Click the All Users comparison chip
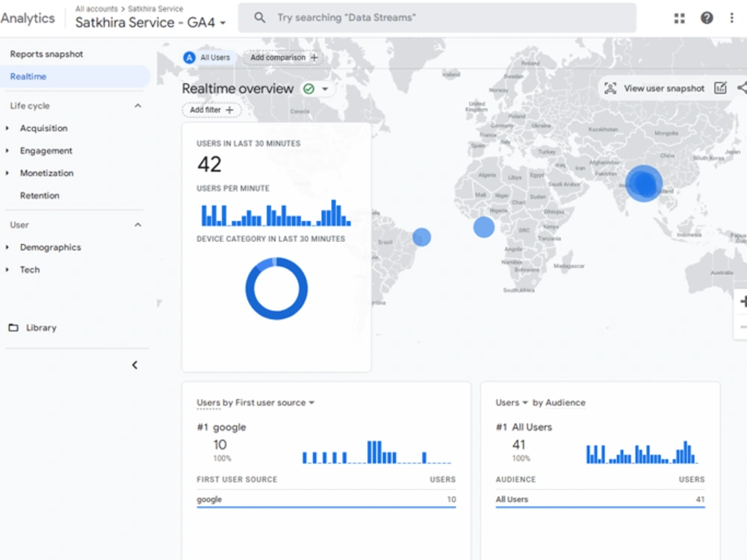Image resolution: width=747 pixels, height=560 pixels. pyautogui.click(x=208, y=57)
